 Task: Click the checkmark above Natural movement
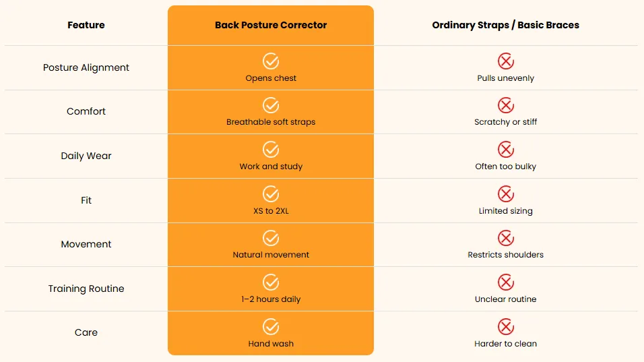[271, 238]
